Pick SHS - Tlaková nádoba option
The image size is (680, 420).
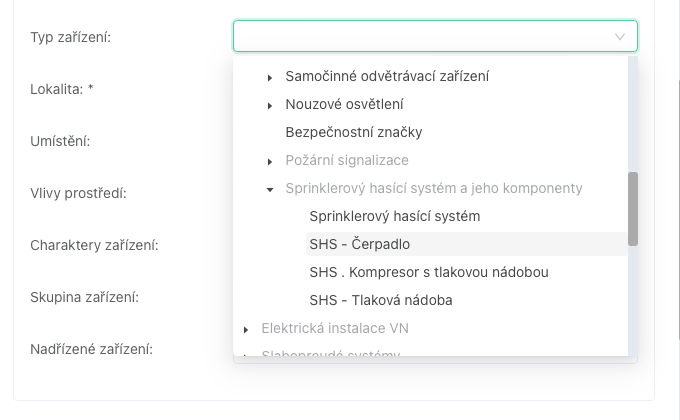tap(381, 300)
